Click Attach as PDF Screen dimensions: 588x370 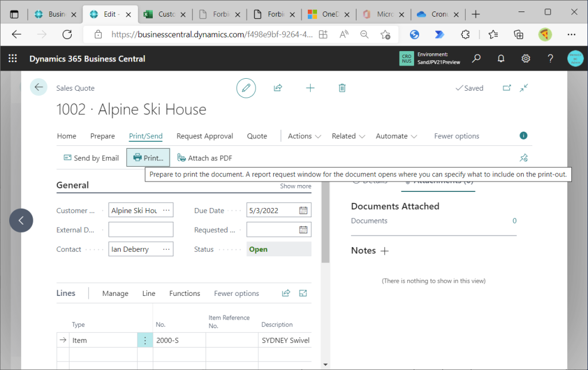coord(205,158)
